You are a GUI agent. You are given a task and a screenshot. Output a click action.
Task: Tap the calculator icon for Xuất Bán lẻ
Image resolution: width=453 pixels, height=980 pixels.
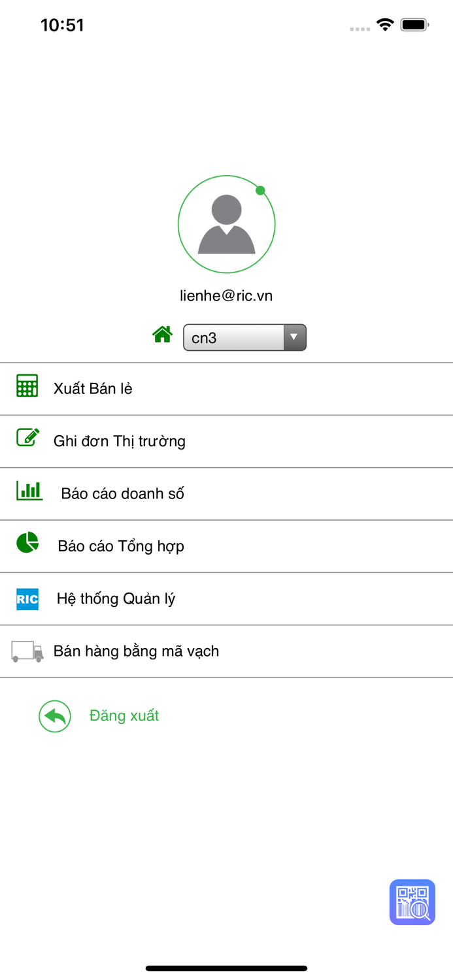[x=27, y=386]
